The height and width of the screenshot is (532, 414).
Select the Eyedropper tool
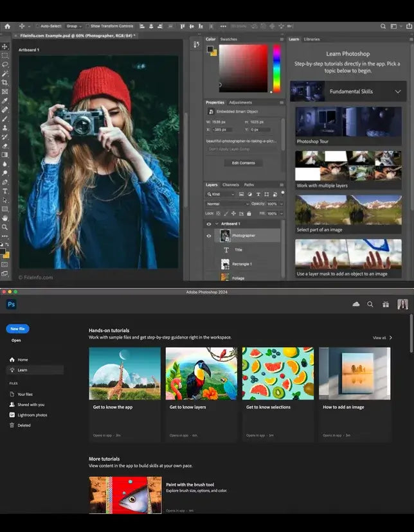click(x=4, y=101)
